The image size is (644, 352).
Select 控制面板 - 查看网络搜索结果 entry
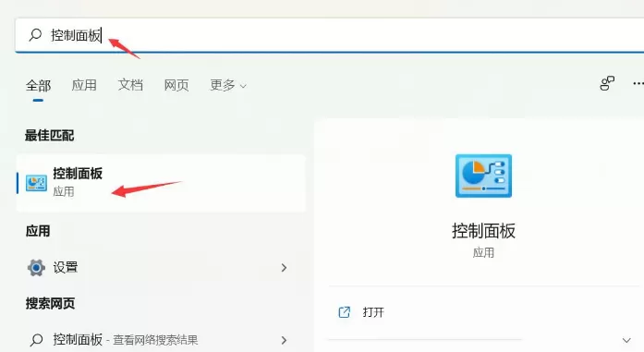(x=161, y=340)
